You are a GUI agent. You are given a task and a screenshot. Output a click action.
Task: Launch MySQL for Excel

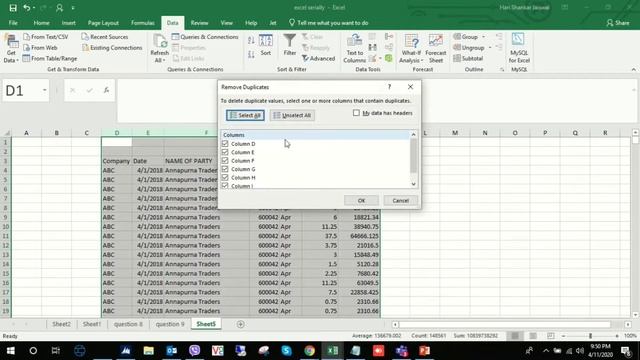click(519, 49)
